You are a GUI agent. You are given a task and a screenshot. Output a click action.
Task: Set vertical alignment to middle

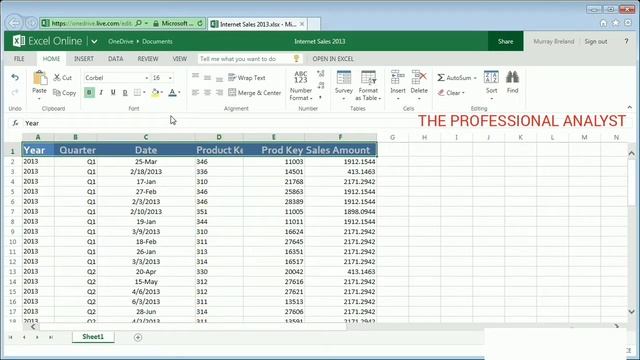pos(207,78)
